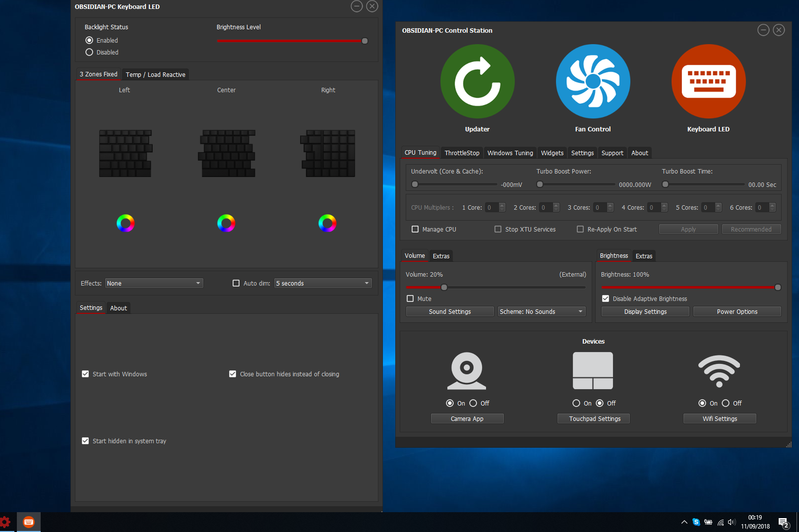
Task: Switch to Temp / Load Reactive tab
Action: [x=155, y=74]
